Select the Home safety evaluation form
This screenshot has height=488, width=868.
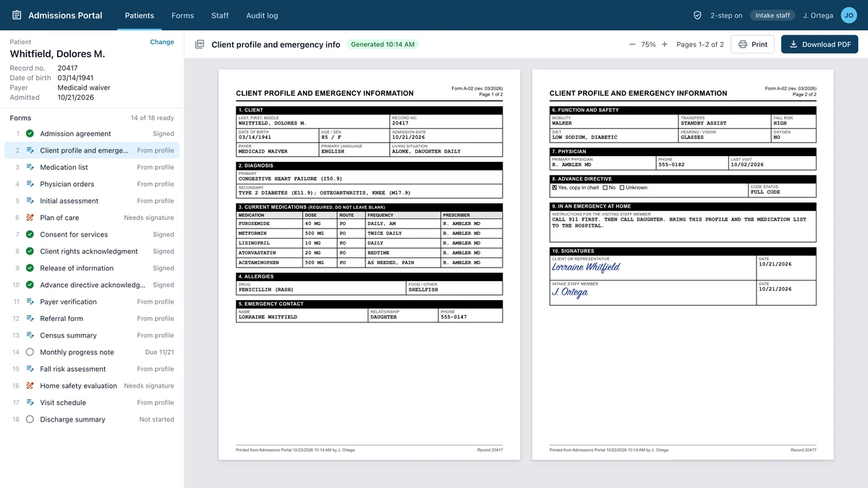92,385
